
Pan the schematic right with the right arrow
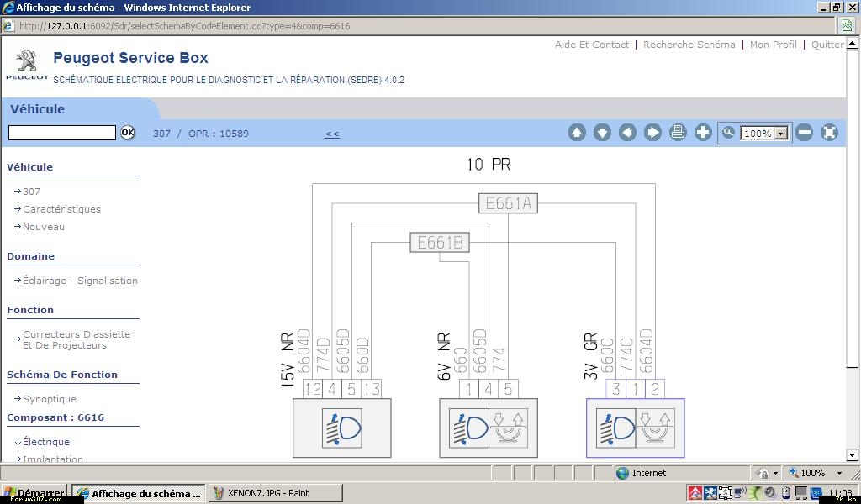[x=652, y=132]
